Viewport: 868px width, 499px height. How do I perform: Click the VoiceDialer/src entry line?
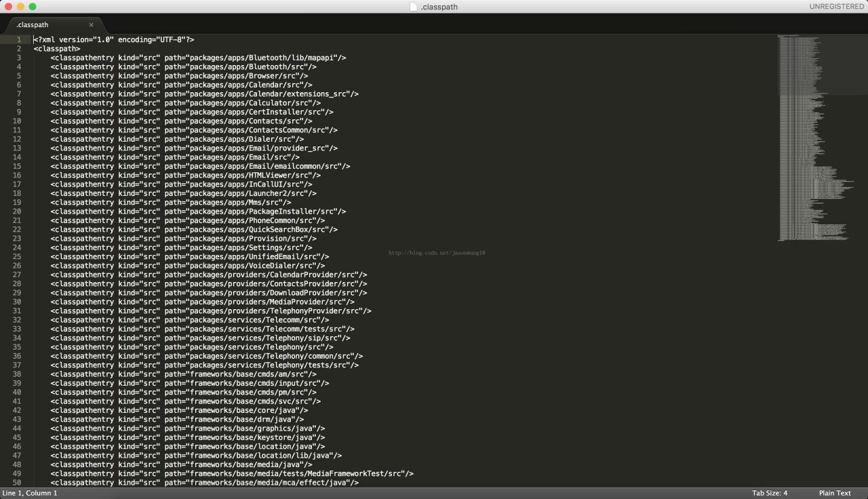point(188,266)
